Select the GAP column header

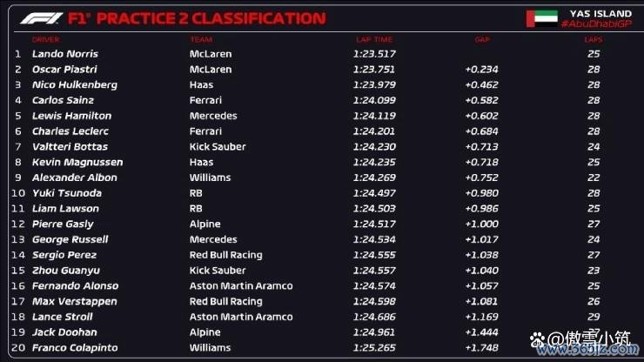tap(482, 39)
